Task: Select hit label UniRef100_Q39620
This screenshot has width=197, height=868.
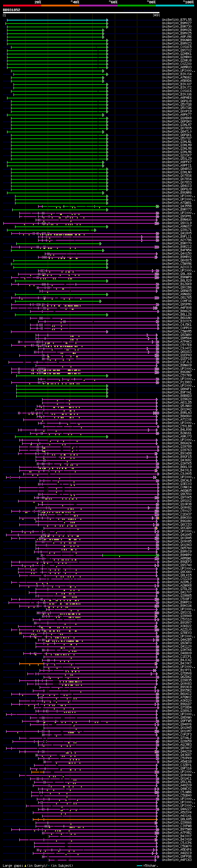Action: [177, 399]
